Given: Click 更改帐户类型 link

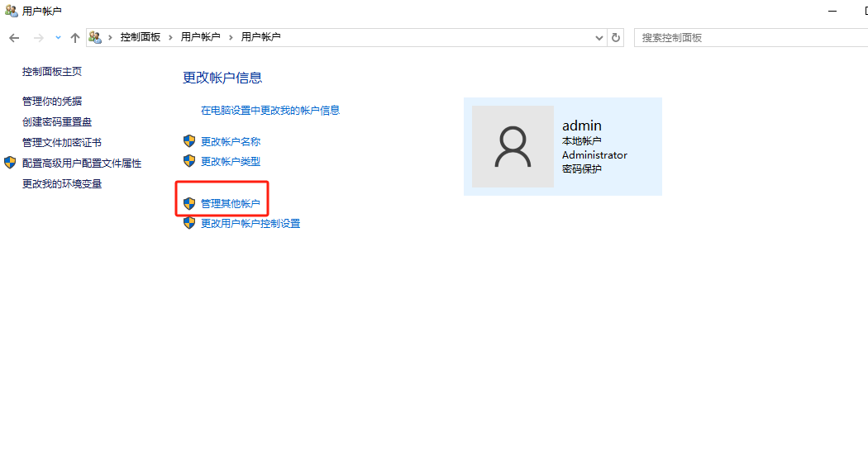Looking at the screenshot, I should point(231,161).
